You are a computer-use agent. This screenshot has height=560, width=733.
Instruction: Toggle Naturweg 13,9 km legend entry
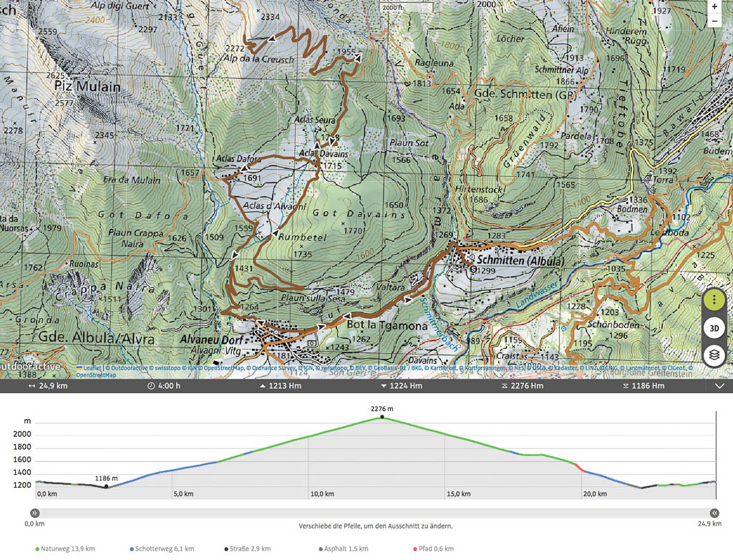click(x=65, y=549)
